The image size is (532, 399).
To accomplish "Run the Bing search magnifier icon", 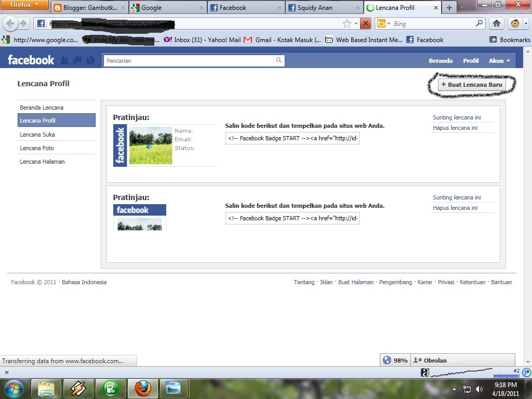I will tap(479, 23).
